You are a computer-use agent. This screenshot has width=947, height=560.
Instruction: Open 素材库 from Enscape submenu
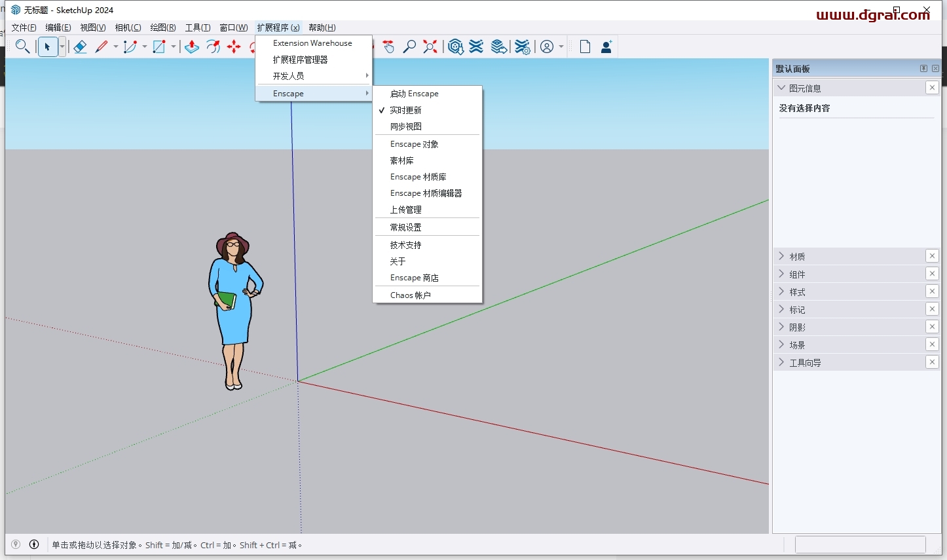[x=428, y=160]
